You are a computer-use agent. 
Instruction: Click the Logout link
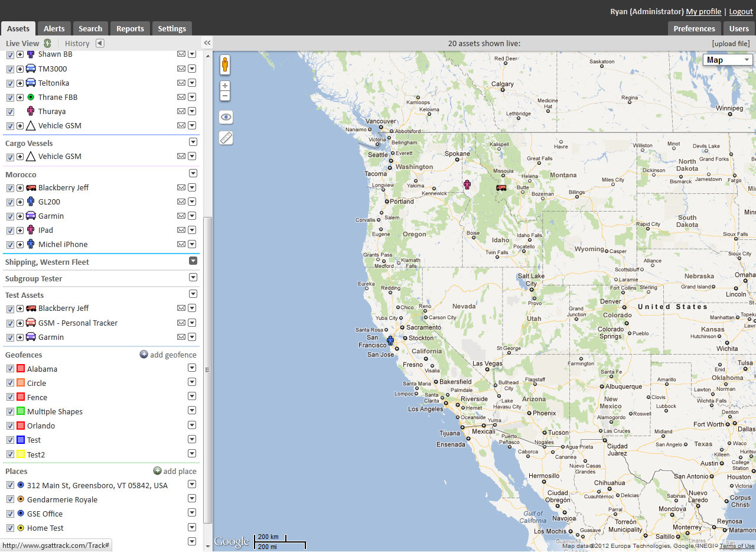pyautogui.click(x=741, y=11)
